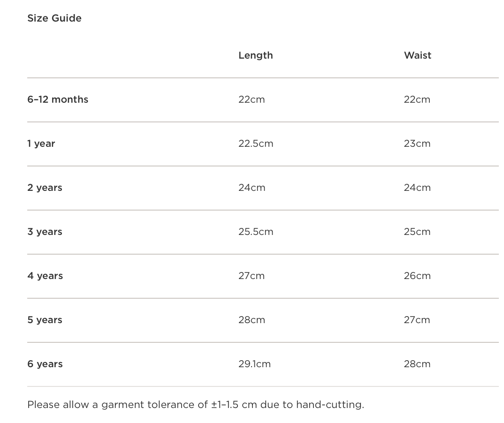Viewport: 504px width, 423px height.
Task: Click the garment tolerance note text
Action: [x=196, y=404]
